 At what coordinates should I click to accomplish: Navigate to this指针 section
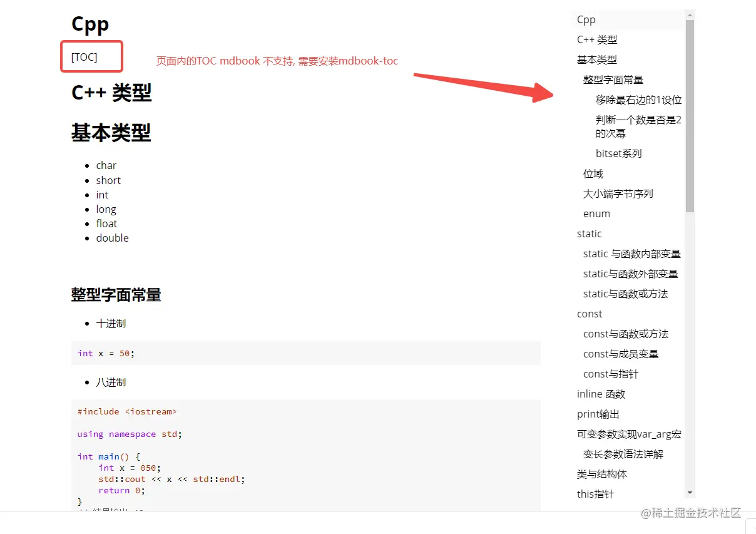pos(595,494)
